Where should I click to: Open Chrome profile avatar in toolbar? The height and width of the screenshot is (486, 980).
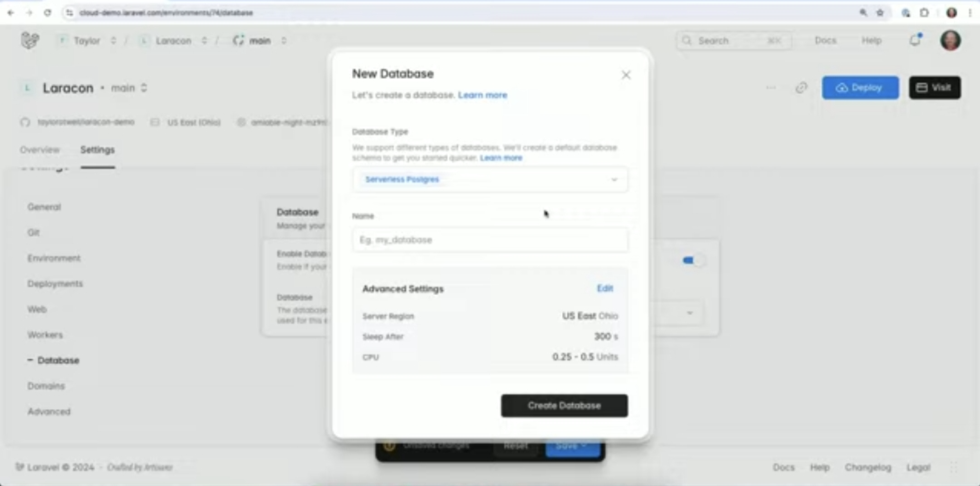coord(951,13)
